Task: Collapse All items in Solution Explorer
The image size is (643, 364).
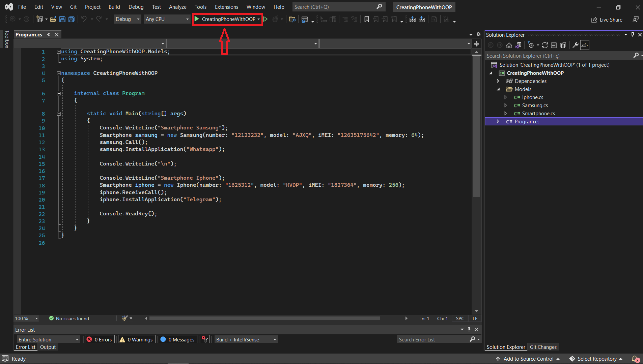Action: click(x=554, y=45)
